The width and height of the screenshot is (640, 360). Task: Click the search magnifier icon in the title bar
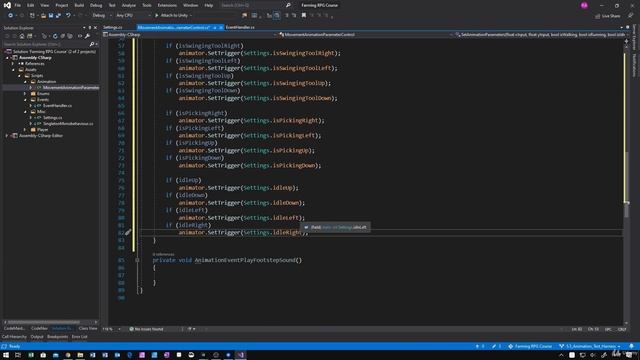[x=288, y=5]
